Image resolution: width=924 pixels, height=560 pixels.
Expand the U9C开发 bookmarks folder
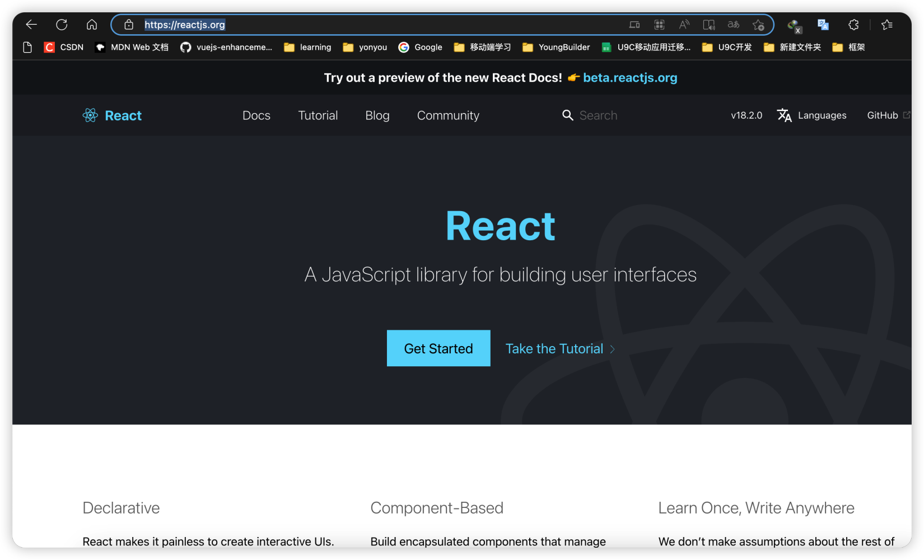click(x=727, y=47)
